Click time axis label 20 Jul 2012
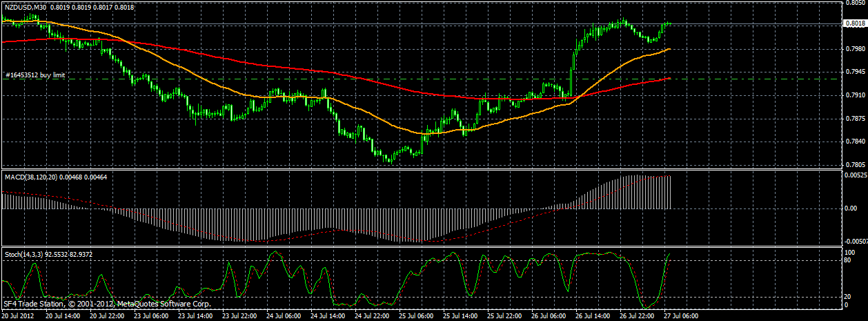Screen dimensions: 868x321 [17, 316]
